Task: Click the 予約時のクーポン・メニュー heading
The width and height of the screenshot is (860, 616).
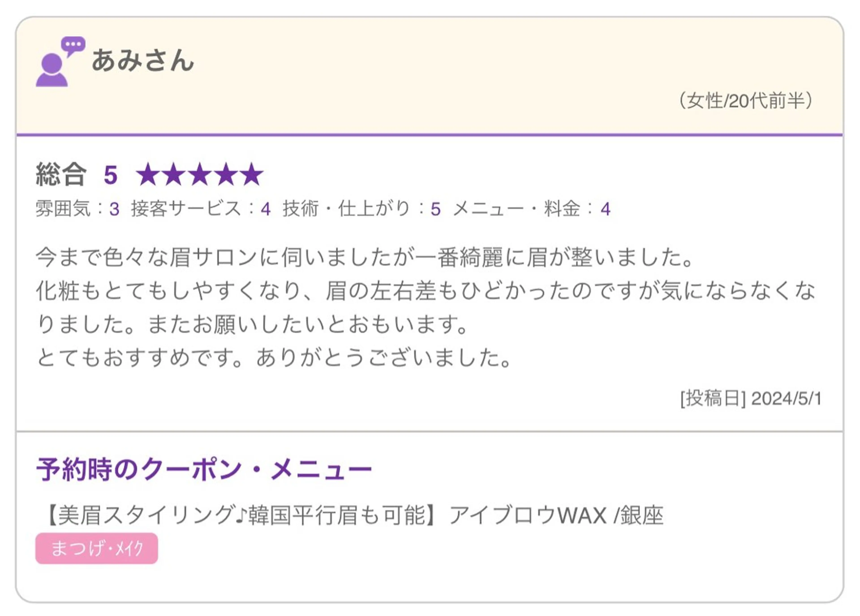Action: pyautogui.click(x=204, y=469)
